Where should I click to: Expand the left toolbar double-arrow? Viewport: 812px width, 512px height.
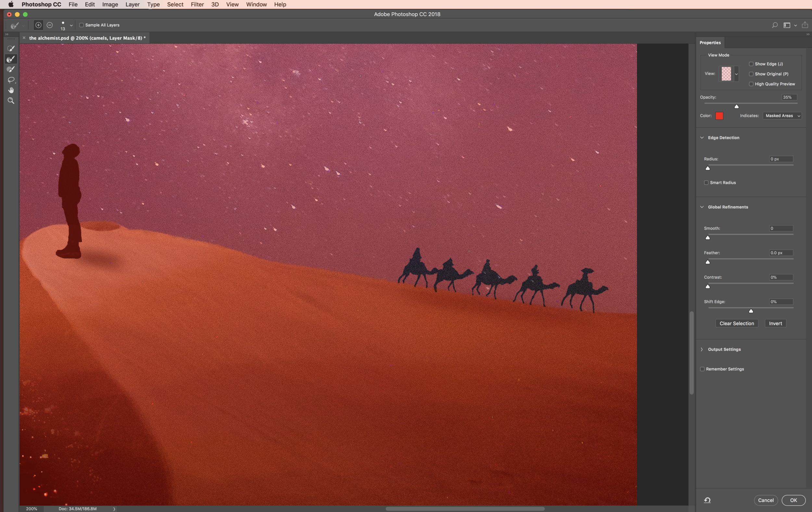(x=7, y=34)
